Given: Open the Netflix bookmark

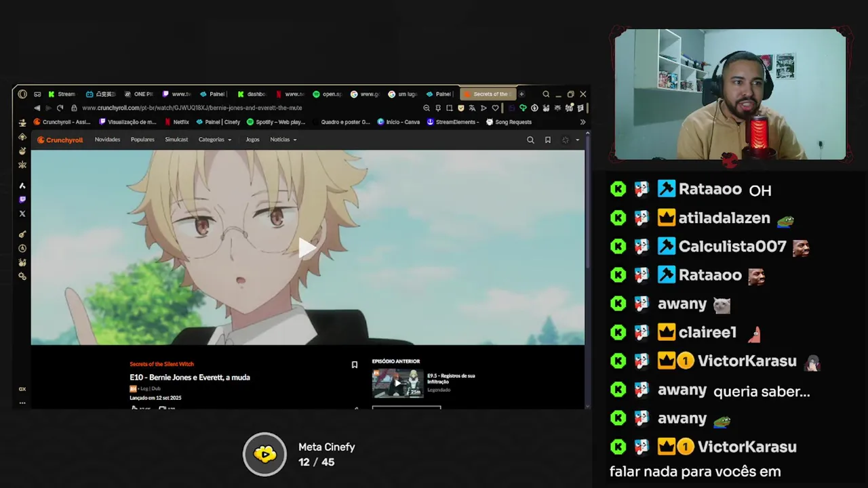Looking at the screenshot, I should [x=176, y=122].
